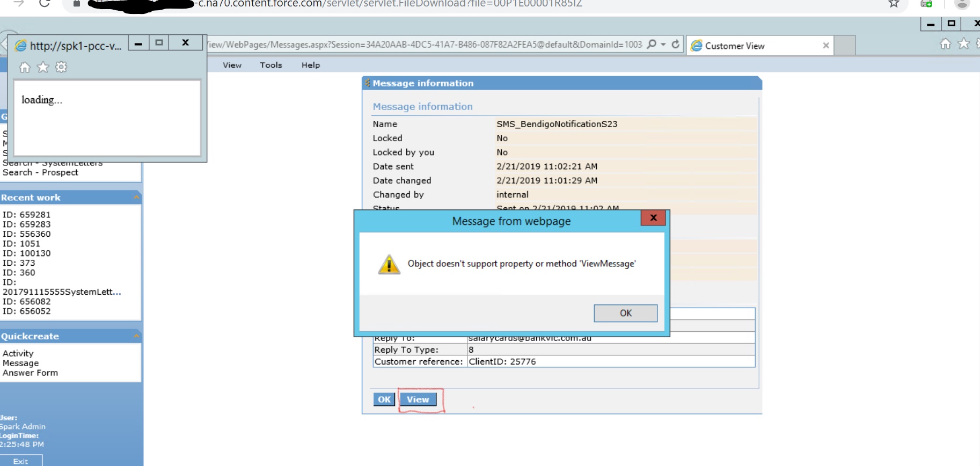Click the home icon beside Customer View tab
Viewport: 980px width, 466px height.
[945, 44]
